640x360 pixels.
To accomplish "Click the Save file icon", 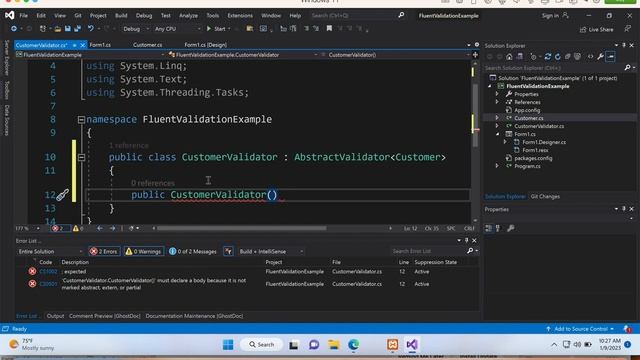I will [x=67, y=29].
